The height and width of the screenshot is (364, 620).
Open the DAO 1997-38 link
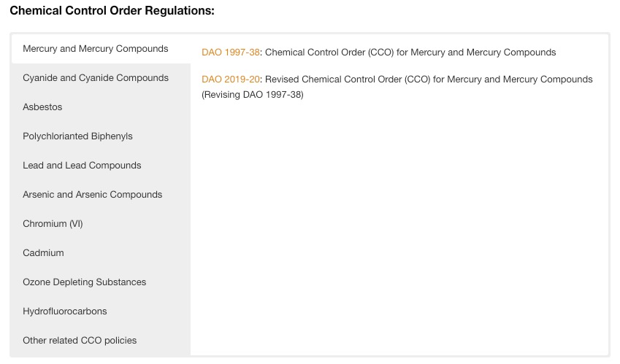coord(231,52)
